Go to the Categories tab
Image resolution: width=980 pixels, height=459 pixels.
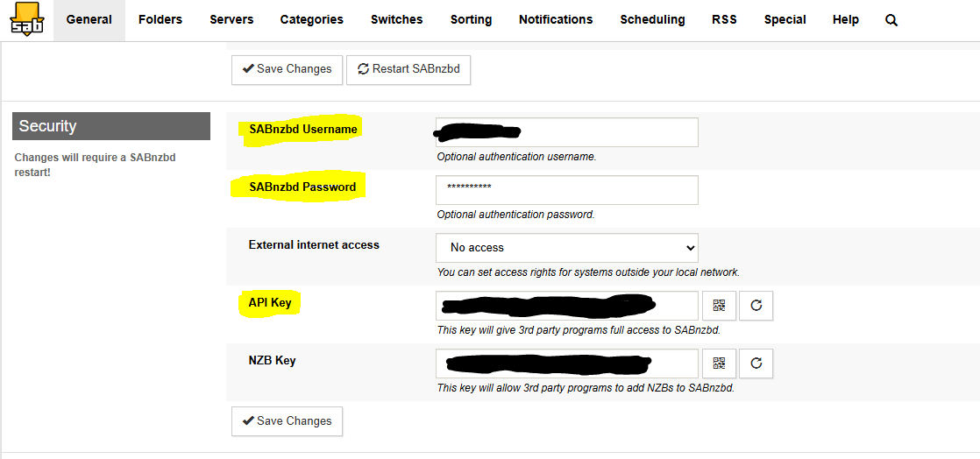tap(311, 19)
